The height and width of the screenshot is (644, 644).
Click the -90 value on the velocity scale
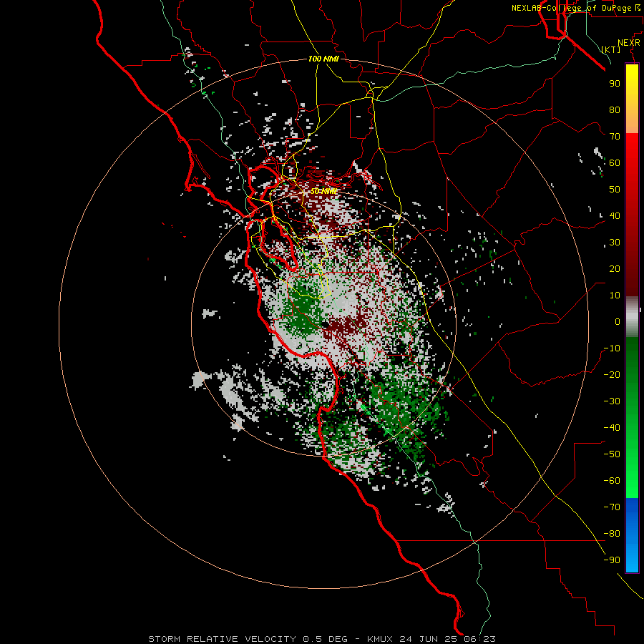612,560
